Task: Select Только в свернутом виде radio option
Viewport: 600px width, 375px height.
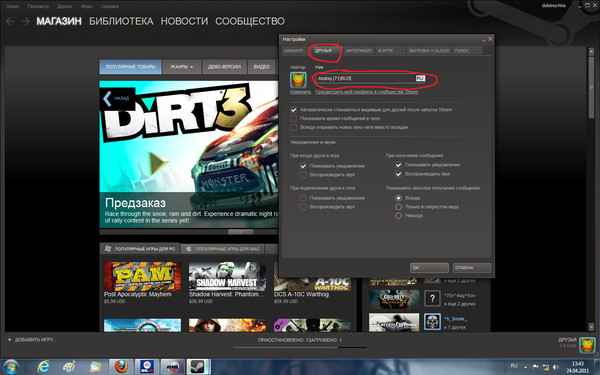Action: (x=398, y=207)
